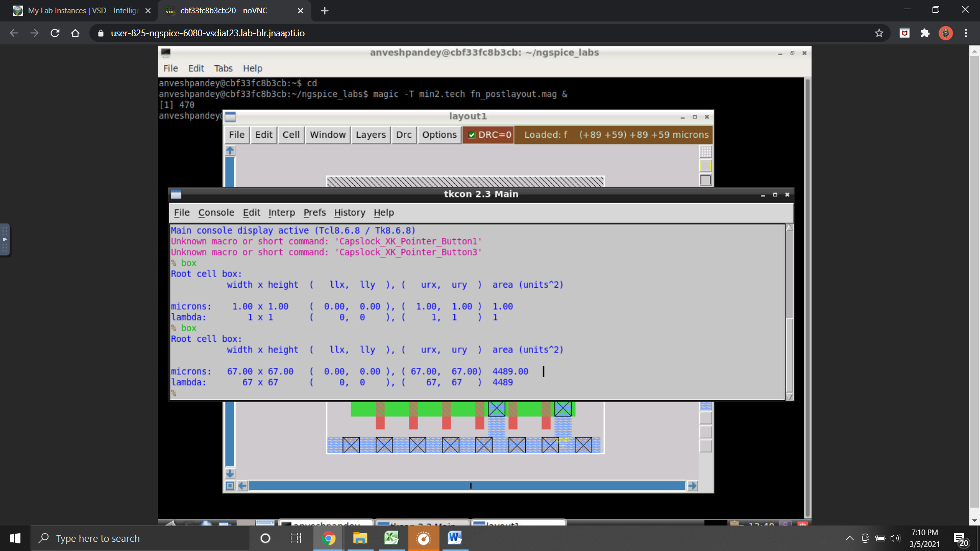This screenshot has width=980, height=551.
Task: Select the black box view icon in layout1
Action: 706,180
